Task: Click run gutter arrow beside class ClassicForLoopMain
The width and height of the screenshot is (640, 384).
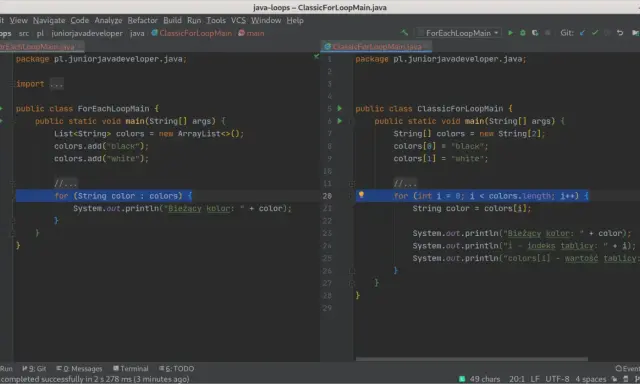Action: (340, 109)
